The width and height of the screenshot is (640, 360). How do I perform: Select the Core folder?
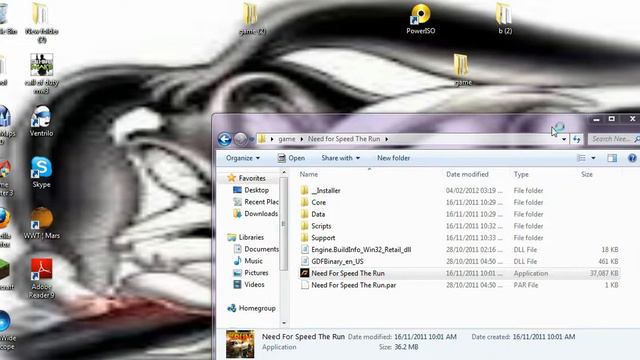coord(318,202)
